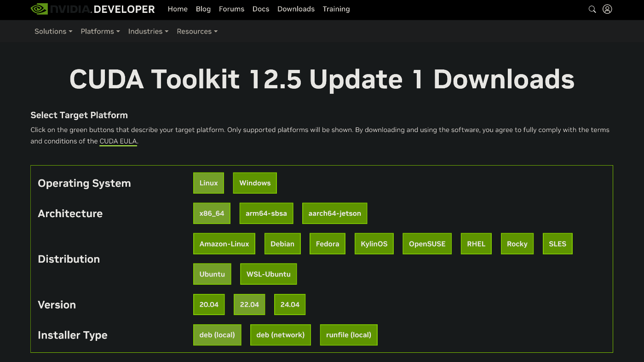Choose deb (local) installer type
The height and width of the screenshot is (362, 644).
(217, 335)
